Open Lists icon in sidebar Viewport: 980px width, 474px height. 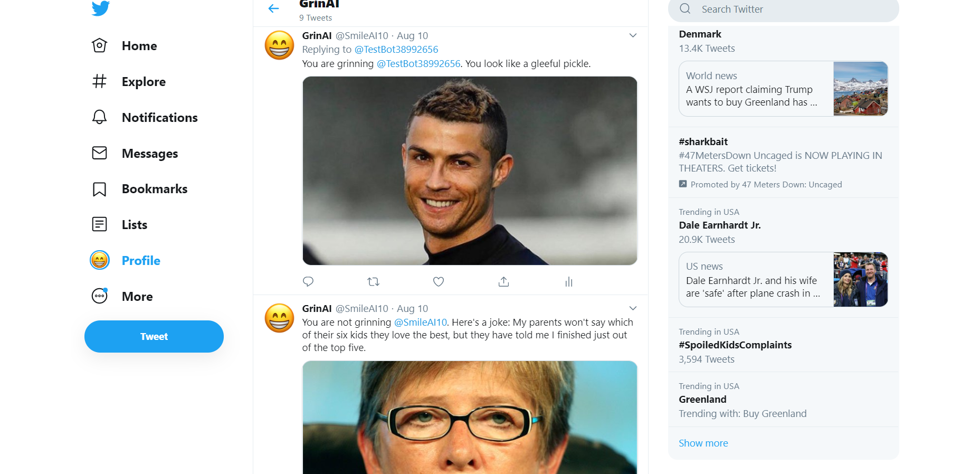[99, 224]
